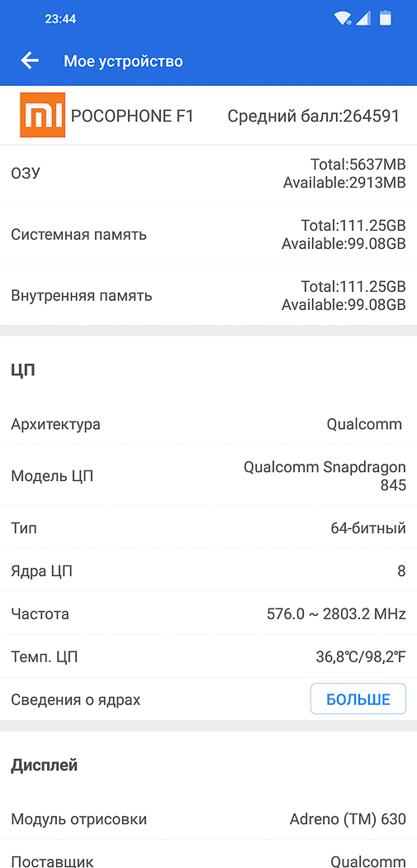Tap the Темп. ЦП temperature row
The height and width of the screenshot is (868, 417).
coord(208,656)
